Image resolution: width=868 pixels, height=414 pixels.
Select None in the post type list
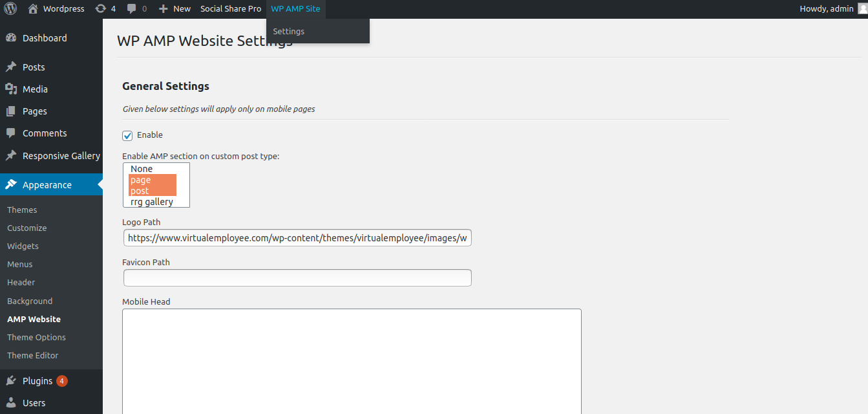coord(153,169)
